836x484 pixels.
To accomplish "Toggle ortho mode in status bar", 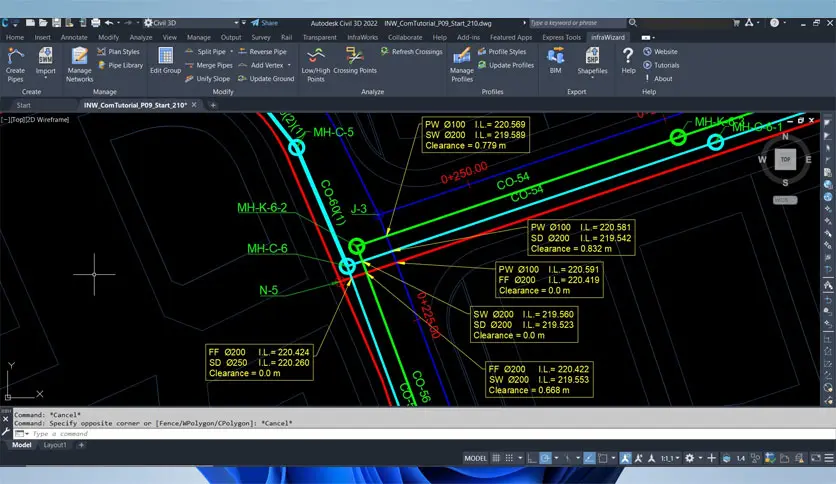I will (x=532, y=458).
